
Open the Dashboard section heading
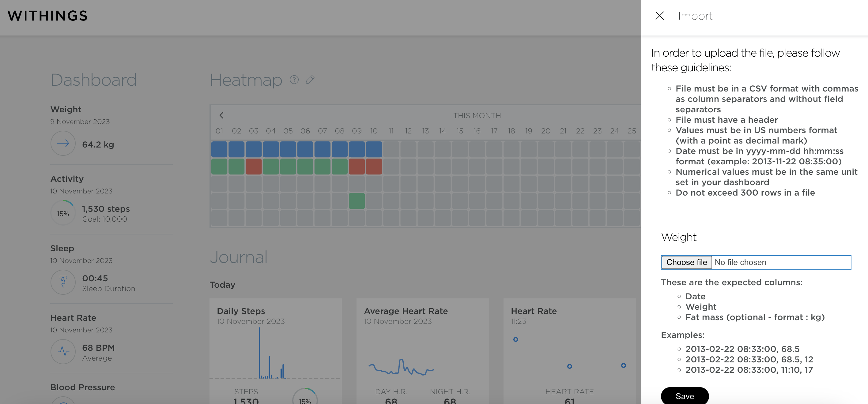pos(93,80)
